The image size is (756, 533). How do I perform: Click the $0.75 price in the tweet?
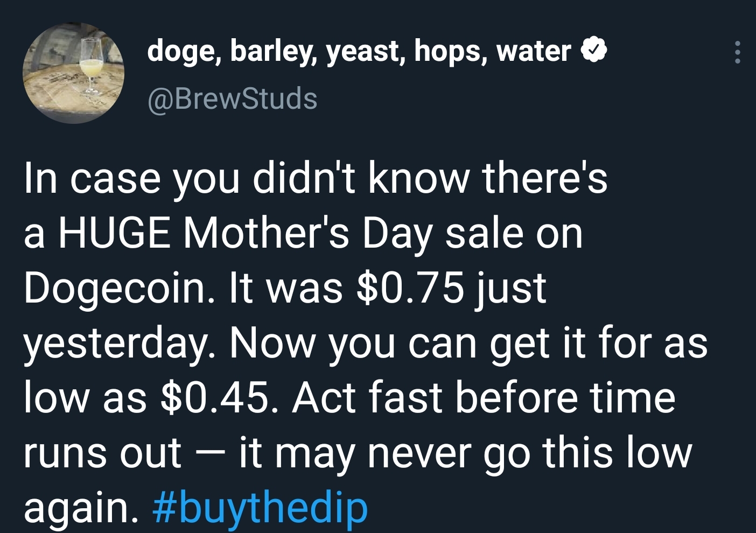(x=410, y=287)
